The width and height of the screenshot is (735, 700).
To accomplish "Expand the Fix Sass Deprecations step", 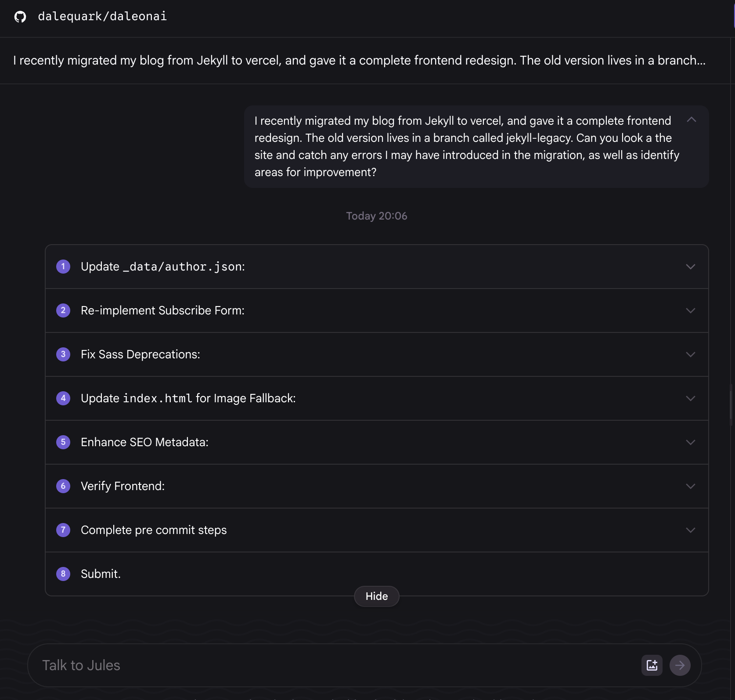I will [x=690, y=355].
